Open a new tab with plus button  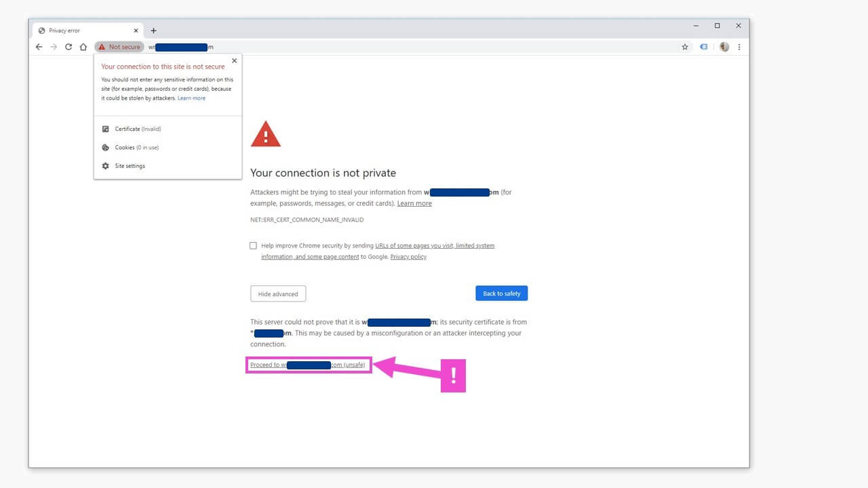click(153, 30)
